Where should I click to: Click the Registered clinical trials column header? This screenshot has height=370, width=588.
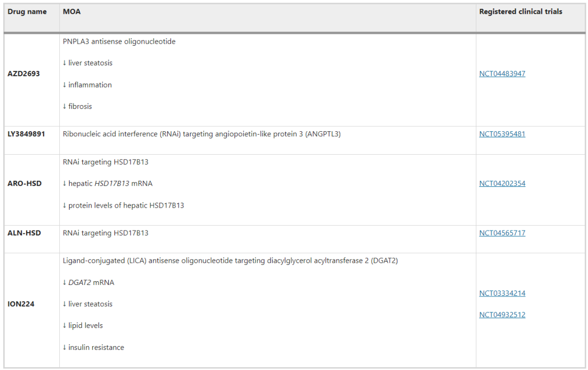pyautogui.click(x=520, y=11)
